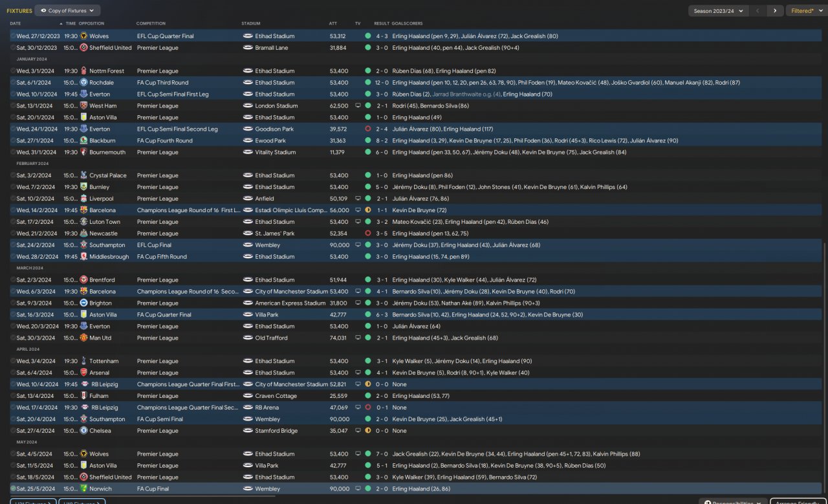The image size is (828, 504).
Task: Click the Liverpool club badge
Action: tap(83, 199)
